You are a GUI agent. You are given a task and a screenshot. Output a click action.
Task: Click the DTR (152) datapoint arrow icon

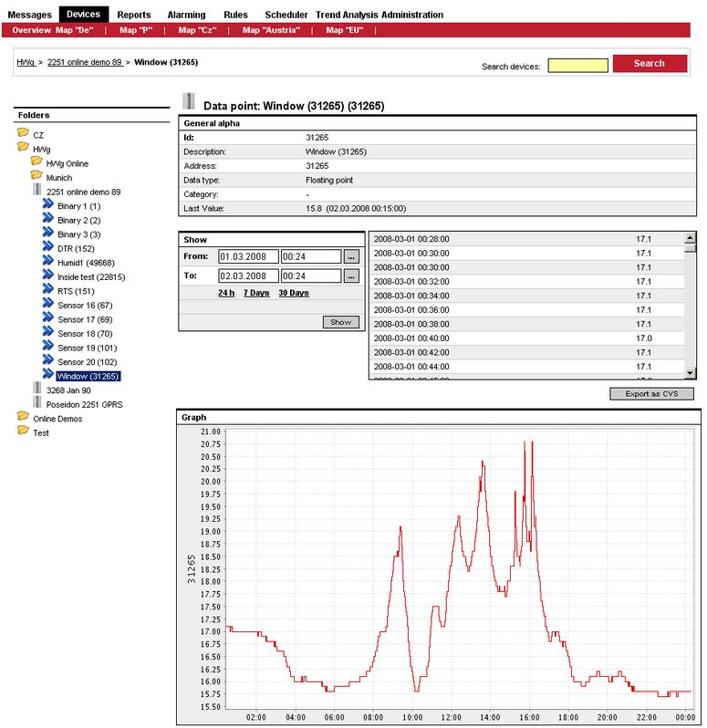click(47, 246)
